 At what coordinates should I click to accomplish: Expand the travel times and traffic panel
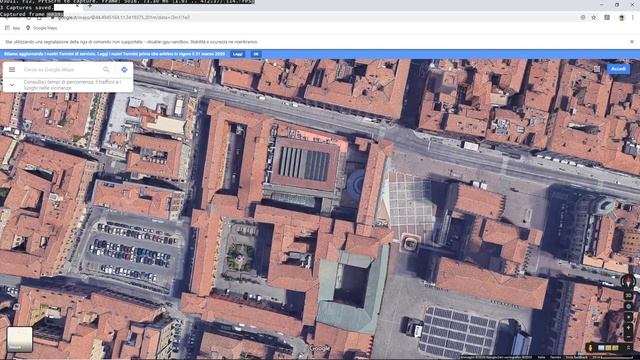click(x=12, y=85)
